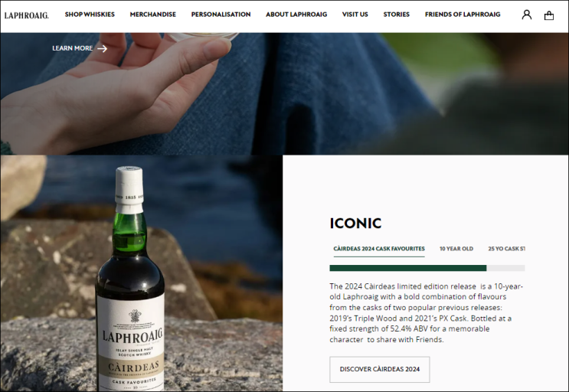569x392 pixels.
Task: Open the shopping bag icon
Action: click(548, 15)
